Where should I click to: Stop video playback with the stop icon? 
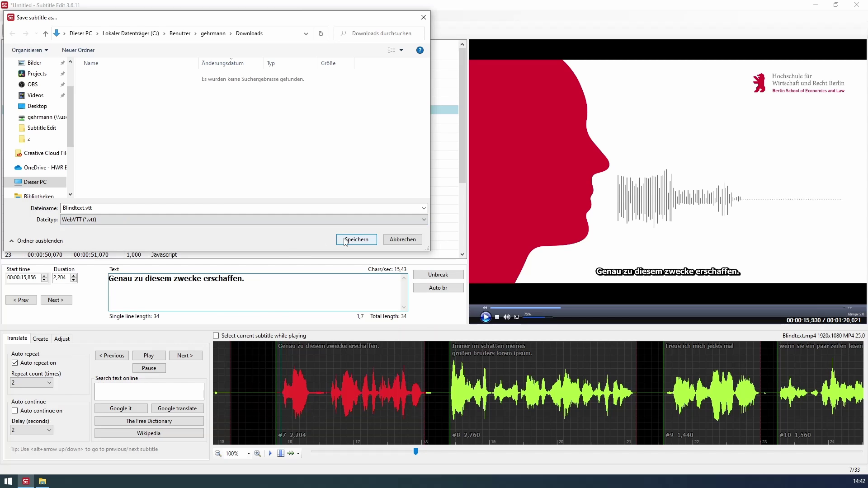tap(497, 317)
